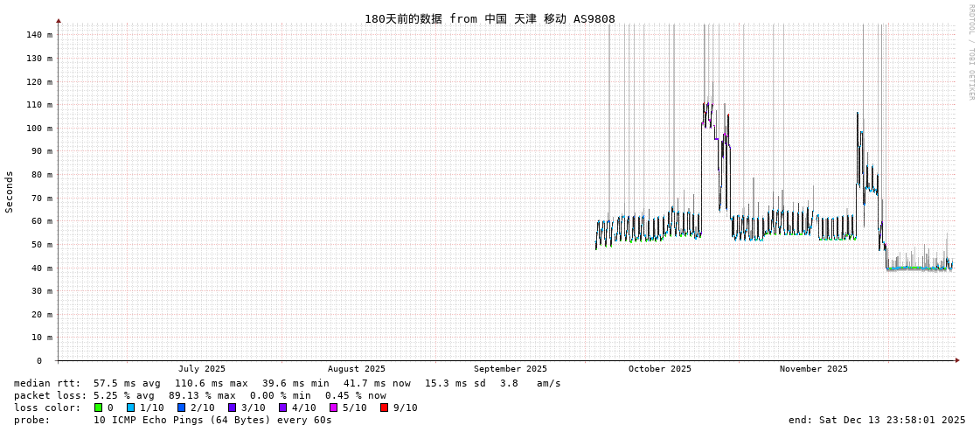Screen dimensions: 980x432
Task: Click the vertical Seconds axis label
Action: [x=10, y=192]
